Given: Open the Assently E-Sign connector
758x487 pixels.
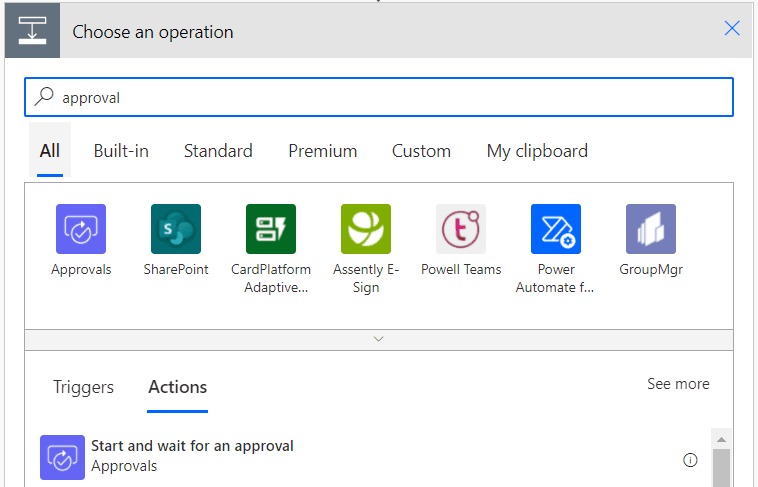Looking at the screenshot, I should click(x=365, y=229).
